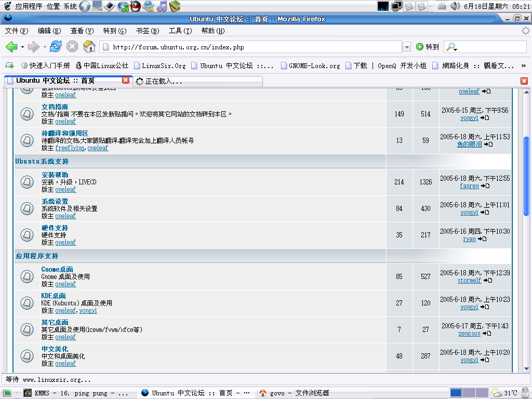Open last poster zengsun profile
532x399 pixels.
tap(469, 333)
